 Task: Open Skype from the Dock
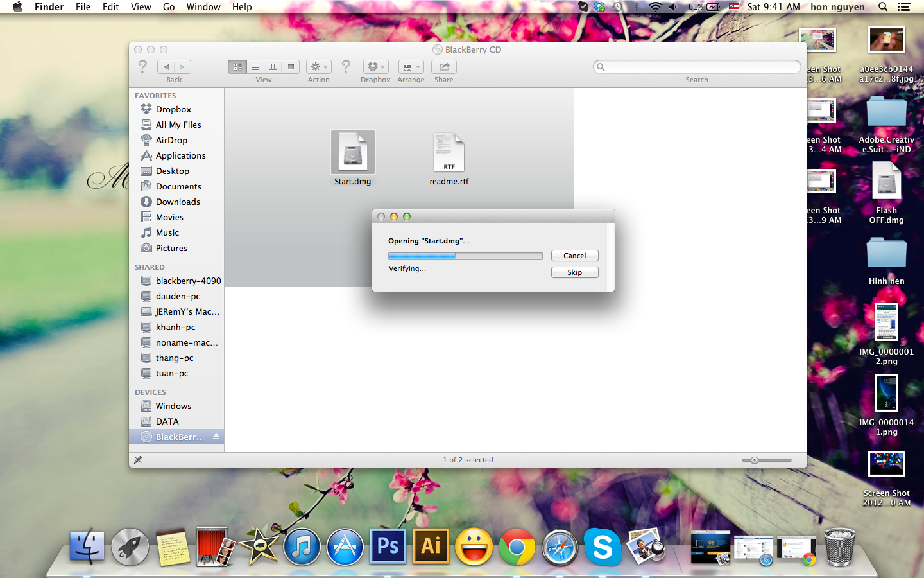(603, 547)
